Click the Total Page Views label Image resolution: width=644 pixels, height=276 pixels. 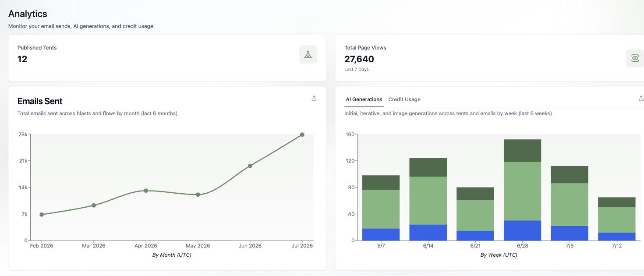point(365,48)
